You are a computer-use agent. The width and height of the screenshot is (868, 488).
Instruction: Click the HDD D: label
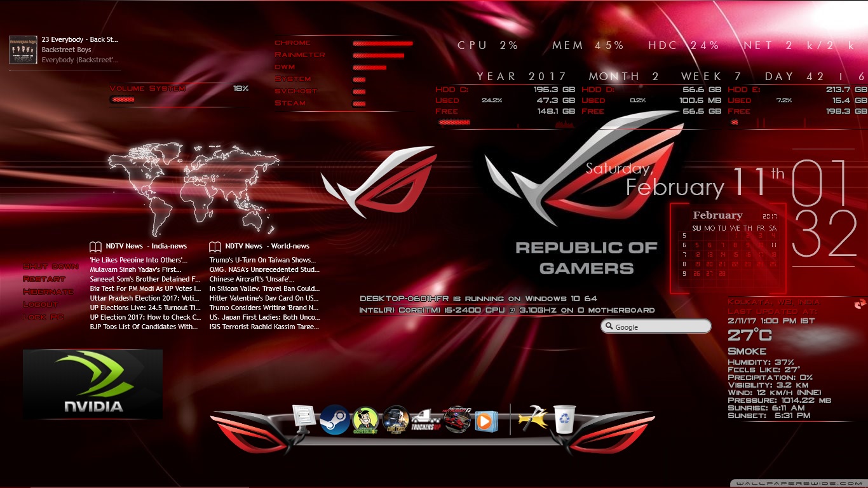pos(598,90)
